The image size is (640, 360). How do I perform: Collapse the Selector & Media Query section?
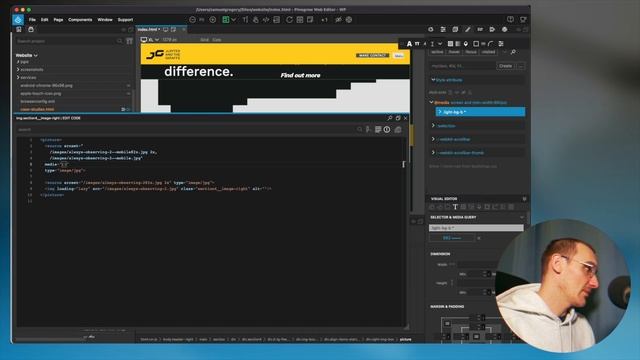[x=522, y=217]
